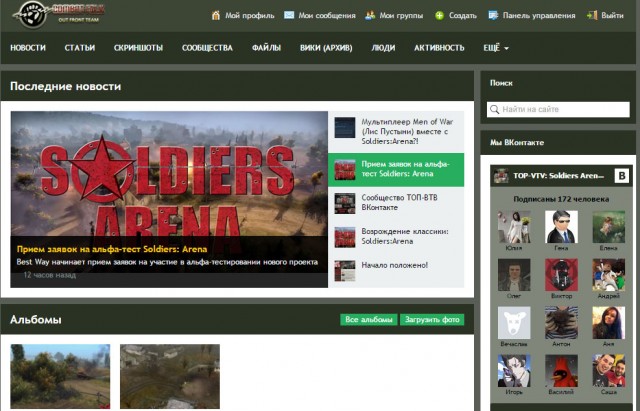This screenshot has height=411, width=640.
Task: Open avatar of subscriber Игорь
Action: 514,371
